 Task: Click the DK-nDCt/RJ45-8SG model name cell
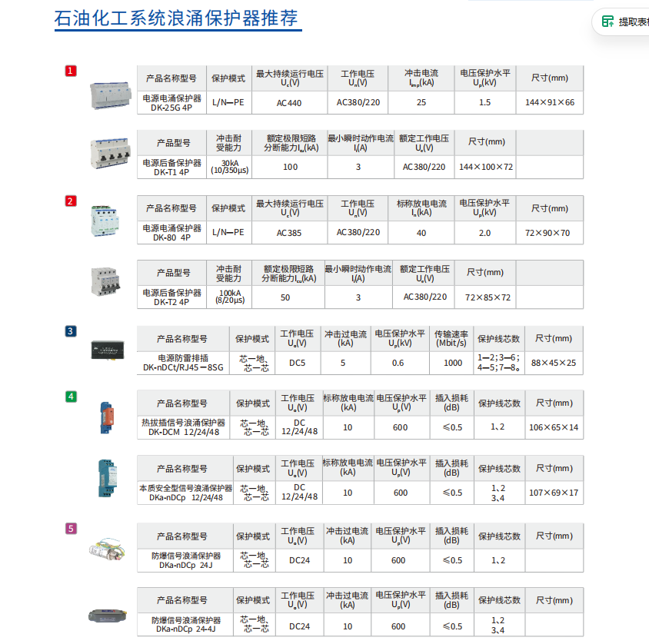(x=183, y=363)
